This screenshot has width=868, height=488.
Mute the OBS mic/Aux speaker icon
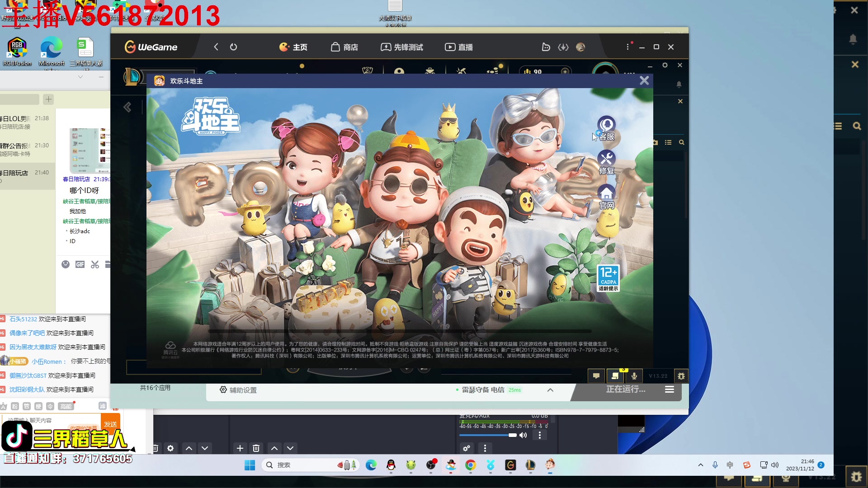(x=523, y=435)
